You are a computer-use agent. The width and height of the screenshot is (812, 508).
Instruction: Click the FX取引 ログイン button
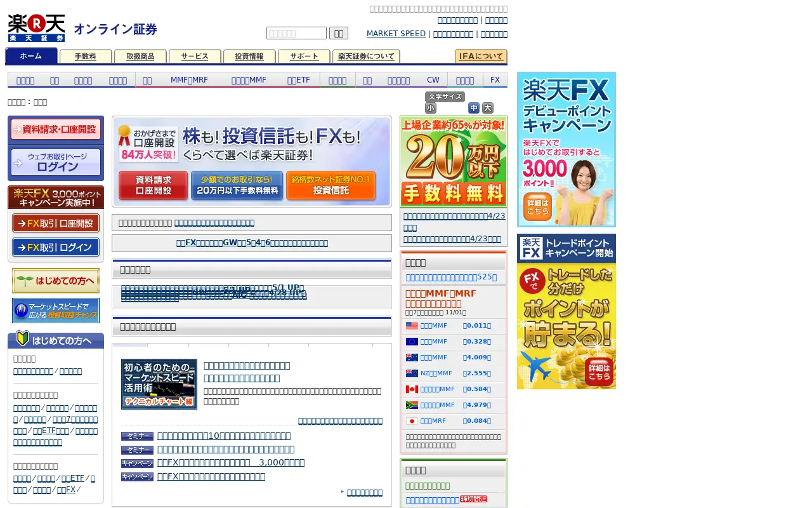[56, 248]
